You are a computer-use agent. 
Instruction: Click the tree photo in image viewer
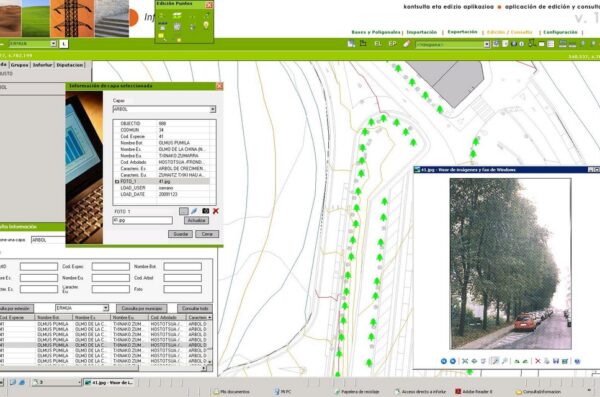point(510,263)
